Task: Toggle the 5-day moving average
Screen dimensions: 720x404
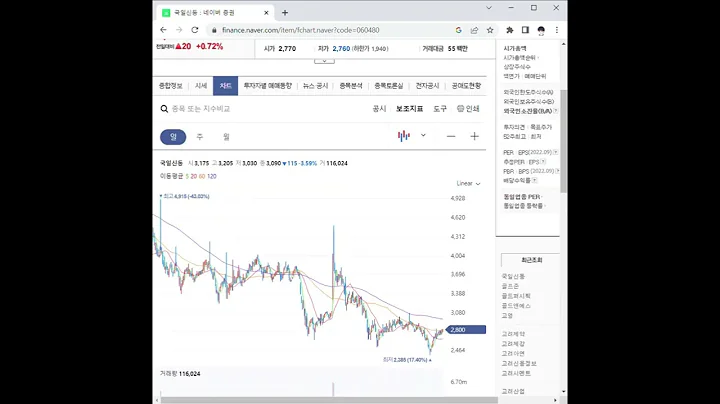Action: (x=187, y=176)
